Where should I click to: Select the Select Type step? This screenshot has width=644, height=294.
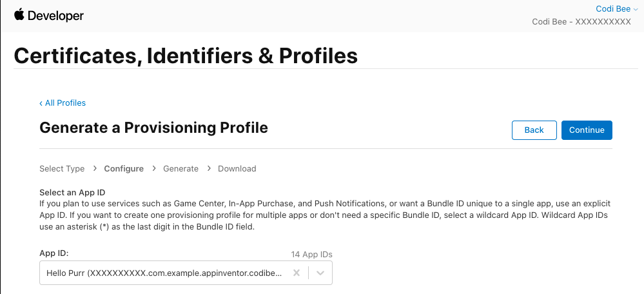tap(62, 168)
